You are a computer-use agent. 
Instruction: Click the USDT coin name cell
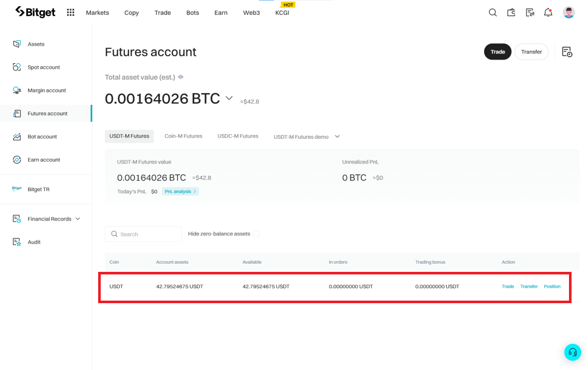pyautogui.click(x=116, y=286)
